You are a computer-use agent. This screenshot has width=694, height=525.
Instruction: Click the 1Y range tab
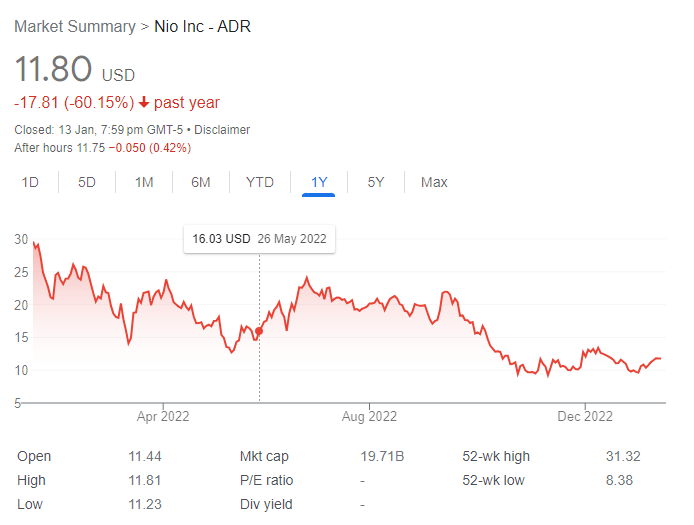[319, 182]
